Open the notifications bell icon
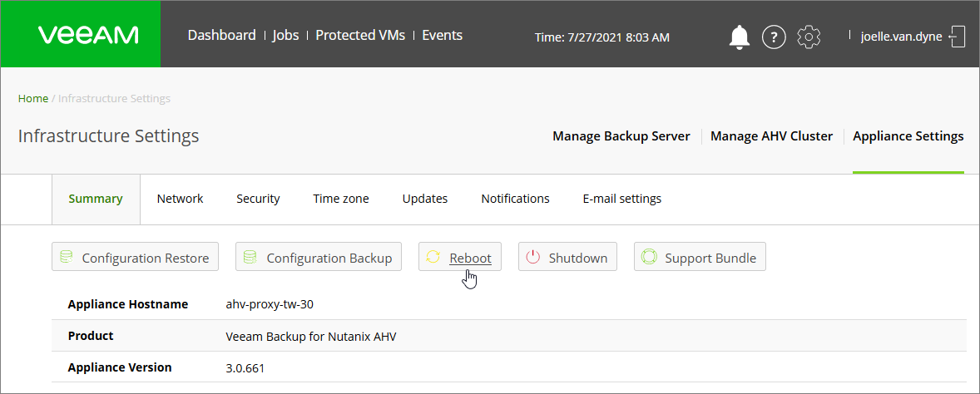 [740, 37]
